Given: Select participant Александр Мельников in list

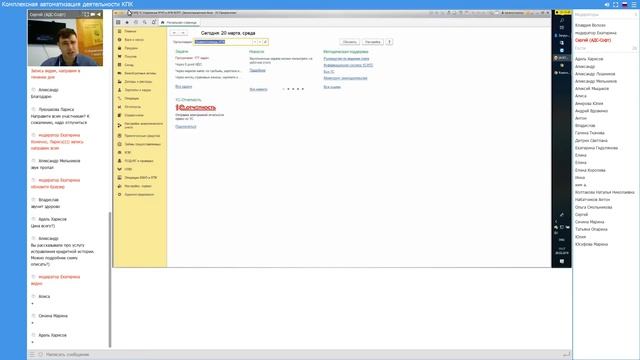Looking at the screenshot, I should click(596, 81).
